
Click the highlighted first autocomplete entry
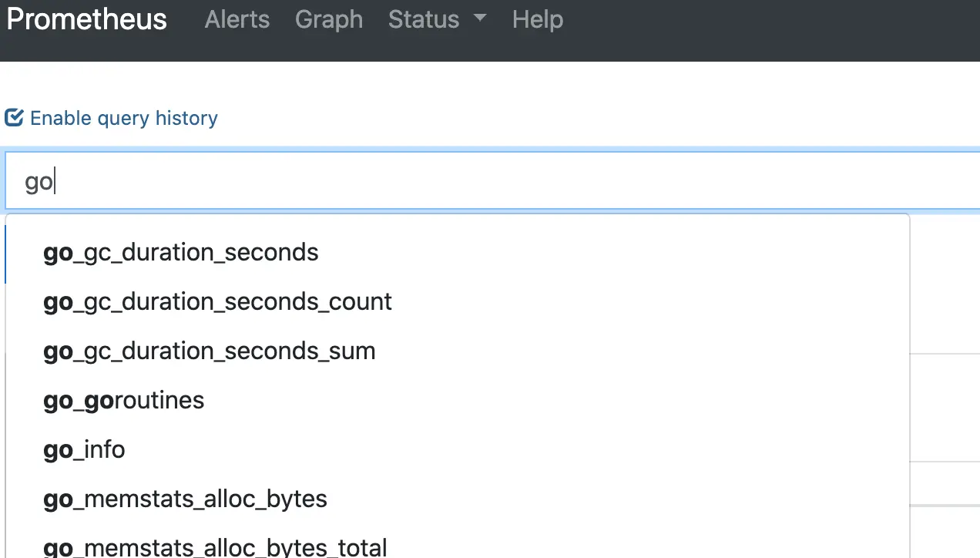click(x=180, y=252)
